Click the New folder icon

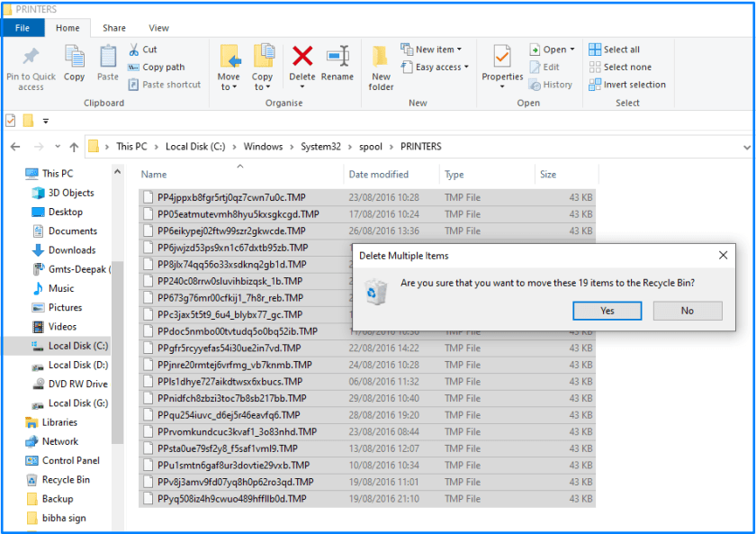[x=381, y=57]
